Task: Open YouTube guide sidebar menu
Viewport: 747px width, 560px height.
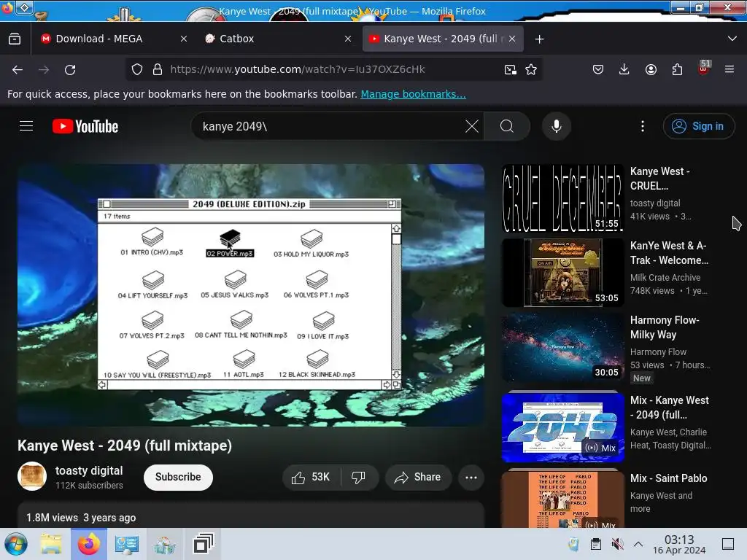Action: click(x=26, y=126)
